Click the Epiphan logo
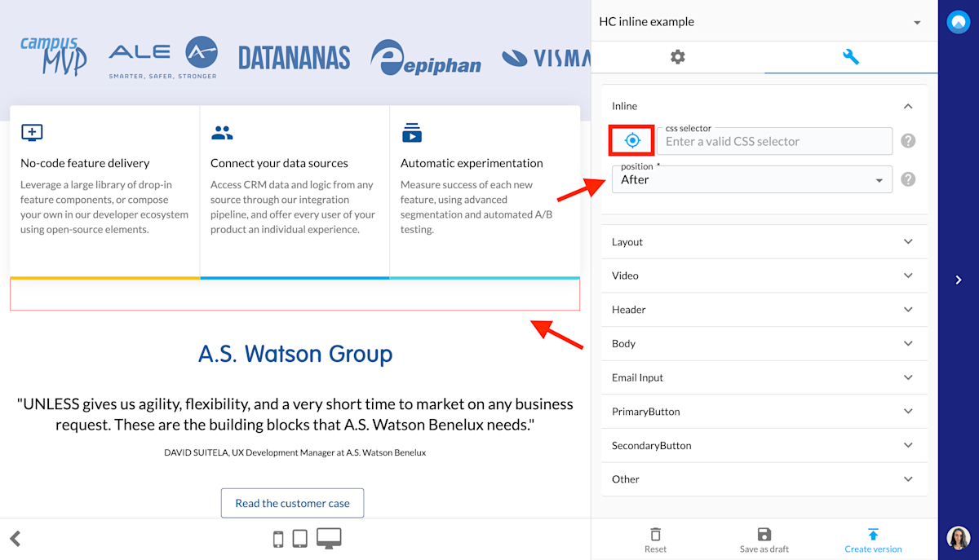The width and height of the screenshot is (979, 560). [426, 58]
